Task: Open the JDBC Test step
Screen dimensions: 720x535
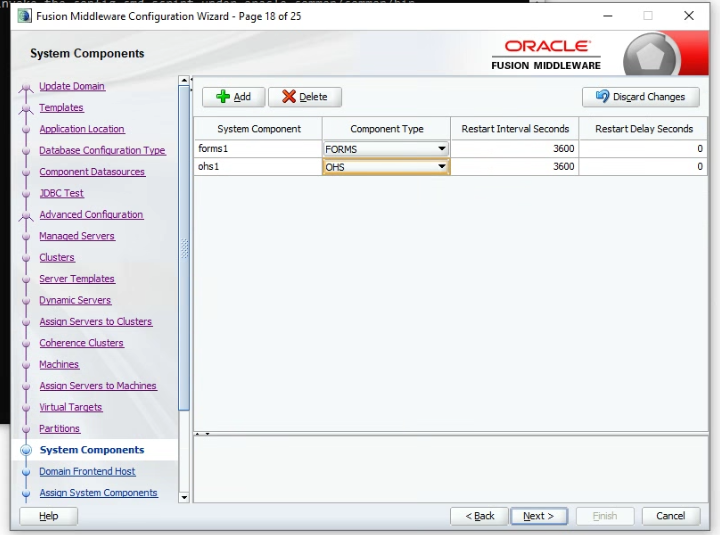Action: [62, 193]
